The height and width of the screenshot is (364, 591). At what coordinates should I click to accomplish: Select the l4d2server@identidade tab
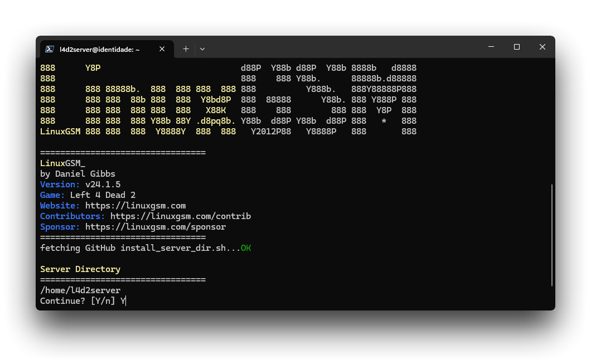(x=106, y=49)
